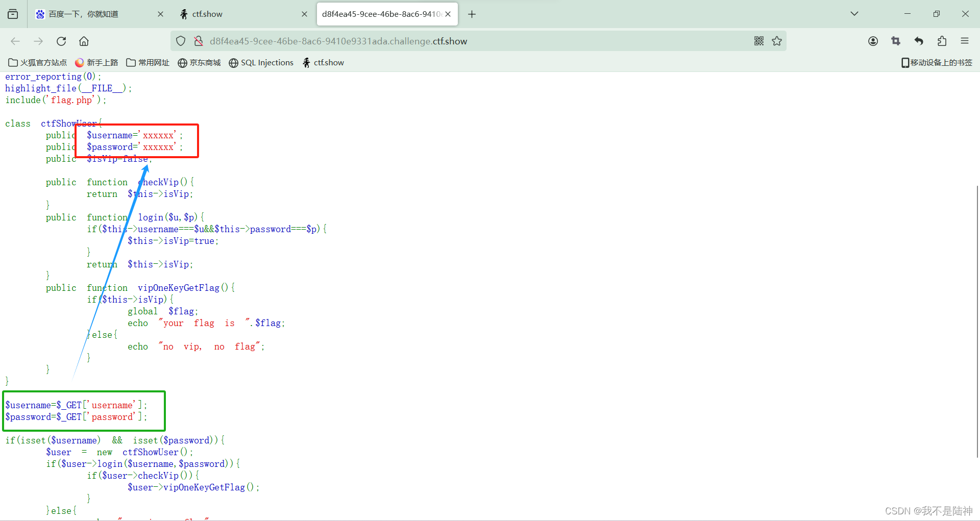Viewport: 980px width, 521px height.
Task: Open 火狐官方站点 bookmarks folder
Action: click(38, 62)
